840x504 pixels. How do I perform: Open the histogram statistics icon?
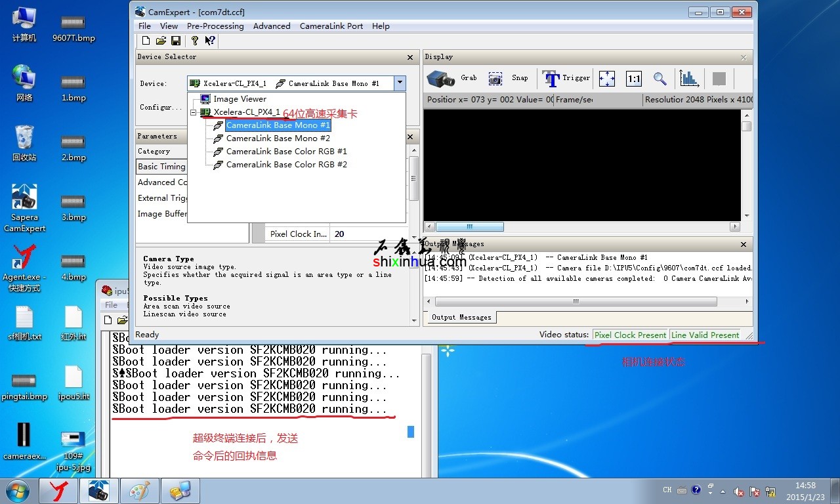(x=689, y=79)
